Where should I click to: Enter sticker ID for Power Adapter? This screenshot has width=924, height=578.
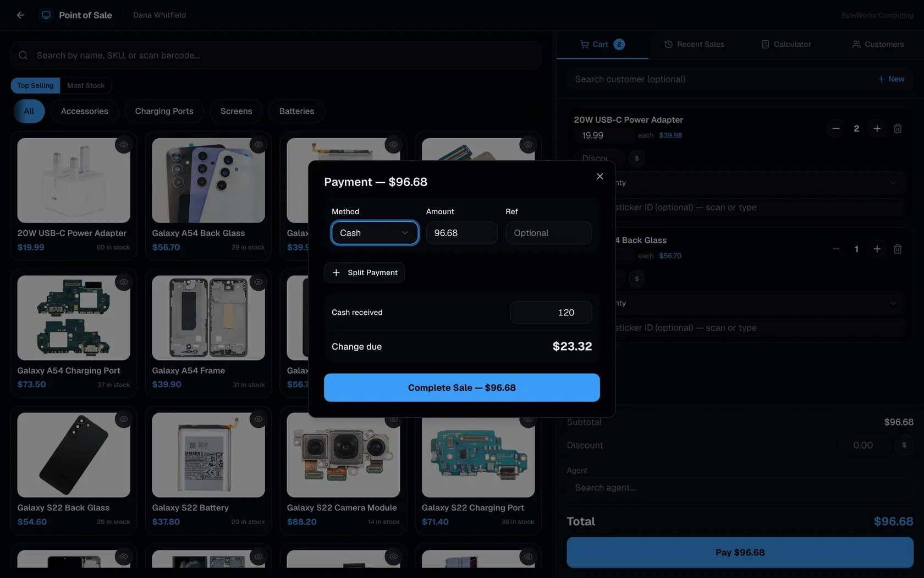(760, 207)
